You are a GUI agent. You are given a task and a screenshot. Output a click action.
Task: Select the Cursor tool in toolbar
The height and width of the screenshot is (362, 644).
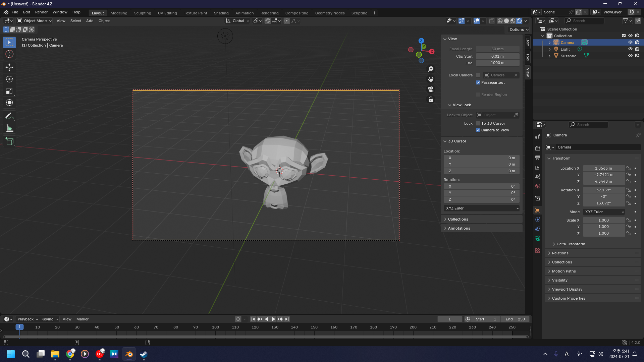click(x=9, y=54)
